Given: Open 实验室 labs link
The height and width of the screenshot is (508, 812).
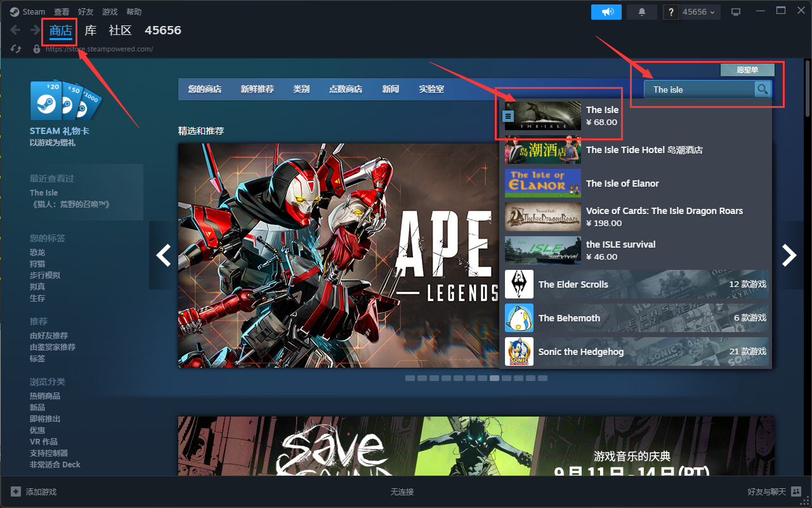Looking at the screenshot, I should (x=431, y=89).
